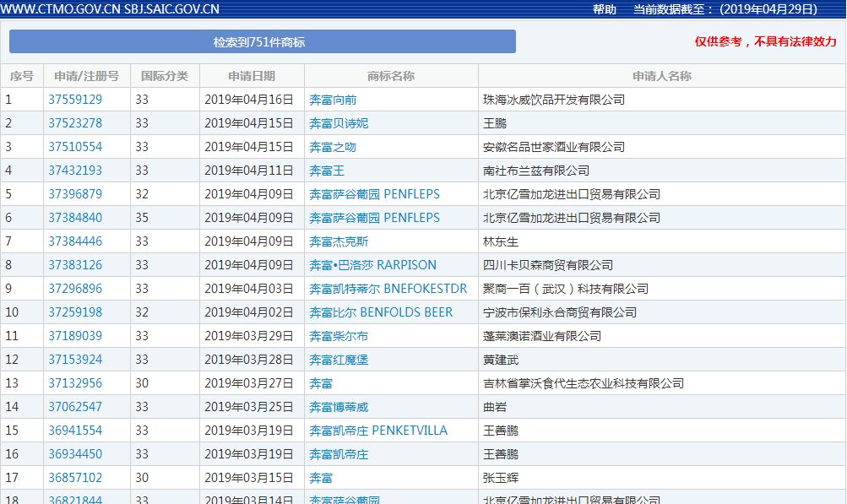Open trademark 奔富凯特蒂尔 BNEFOKESTDR
Image resolution: width=847 pixels, height=504 pixels.
[388, 288]
